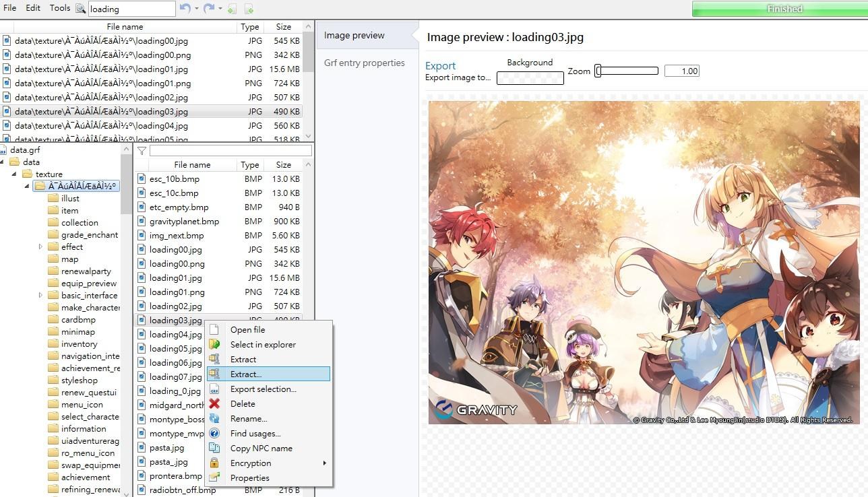Click the Undo arrow icon
This screenshot has height=497, width=868.
pos(185,8)
